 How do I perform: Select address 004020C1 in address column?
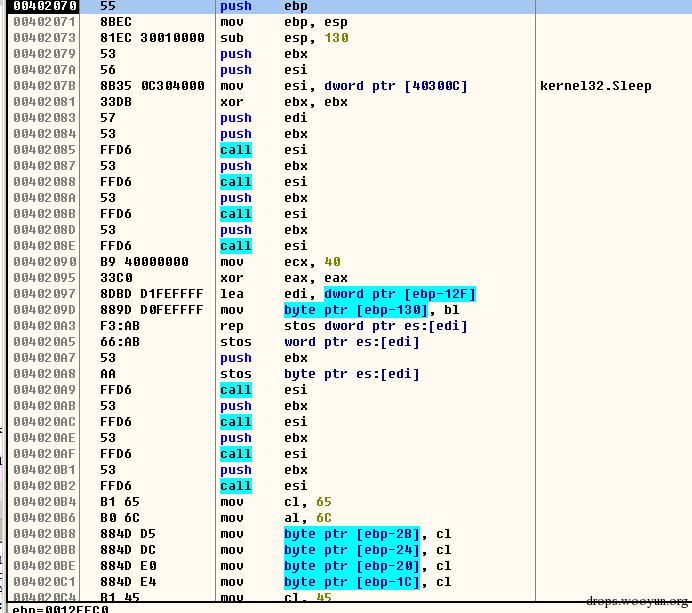coord(41,582)
